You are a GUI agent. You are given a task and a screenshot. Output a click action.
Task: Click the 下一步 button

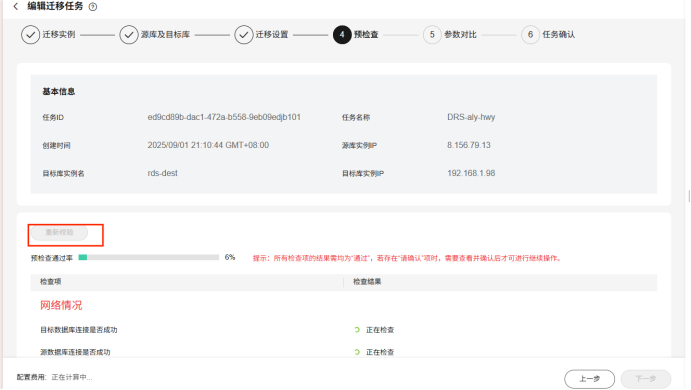click(646, 379)
